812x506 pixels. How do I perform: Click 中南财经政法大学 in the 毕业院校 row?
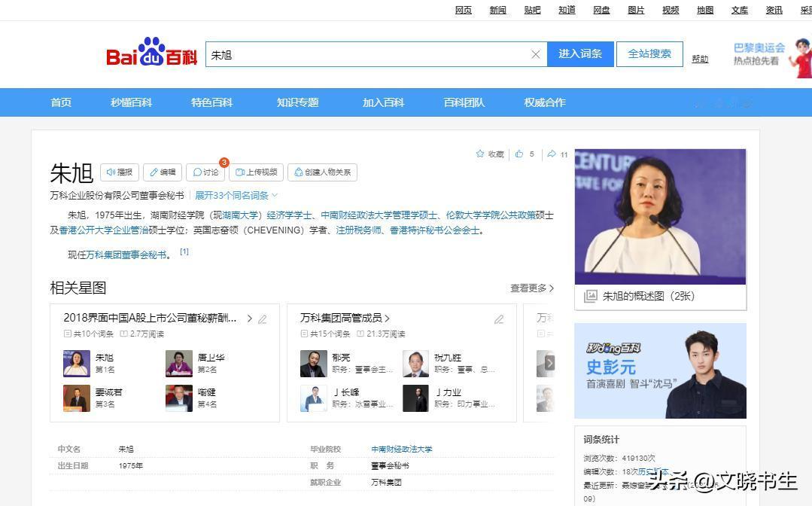[x=402, y=449]
